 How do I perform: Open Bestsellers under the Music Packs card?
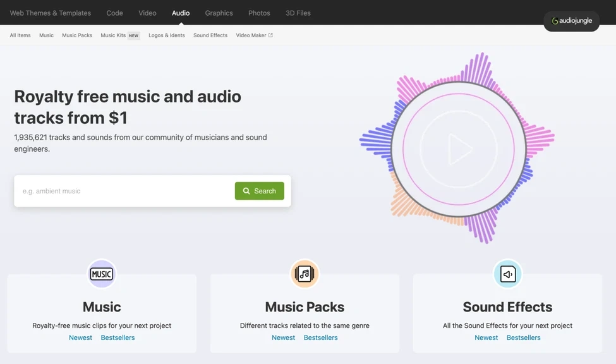pos(320,337)
